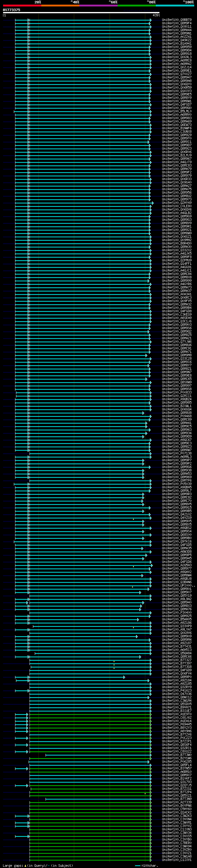Click the green ~80% identity legend segment

tap(137, 6)
